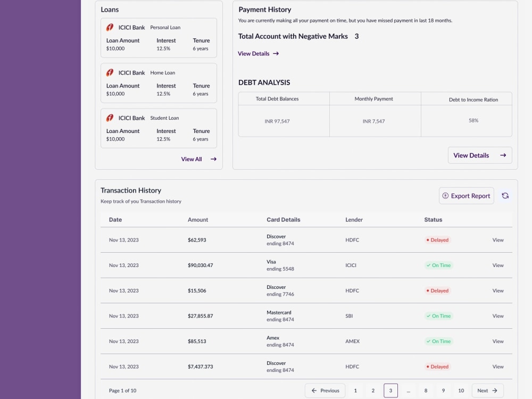
Task: Click the arrow icon beside View All
Action: point(213,159)
